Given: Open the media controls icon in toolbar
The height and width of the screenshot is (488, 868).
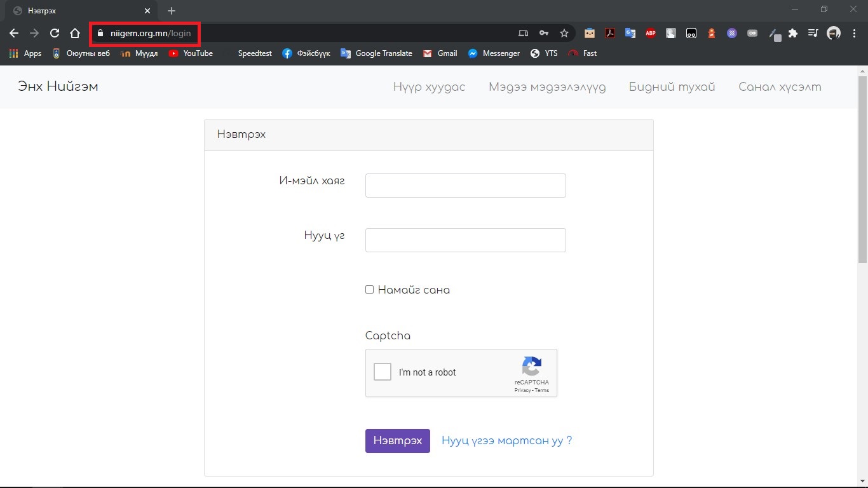Looking at the screenshot, I should click(813, 33).
